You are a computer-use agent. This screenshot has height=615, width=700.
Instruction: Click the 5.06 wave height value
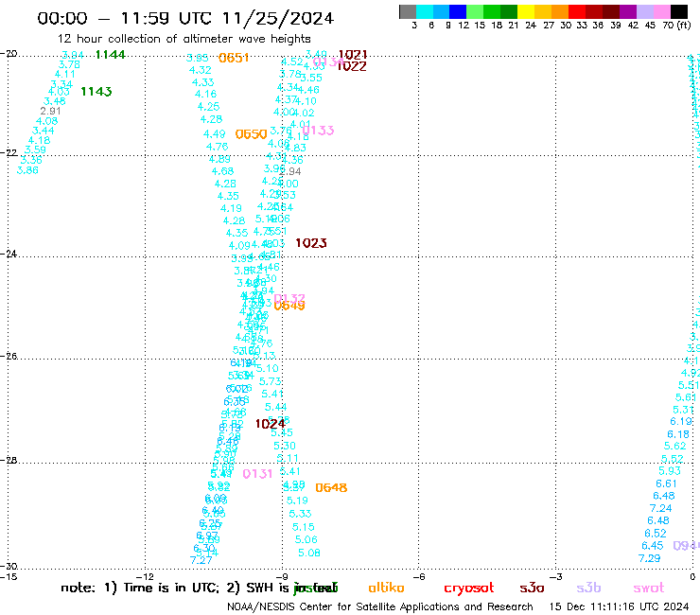[306, 539]
